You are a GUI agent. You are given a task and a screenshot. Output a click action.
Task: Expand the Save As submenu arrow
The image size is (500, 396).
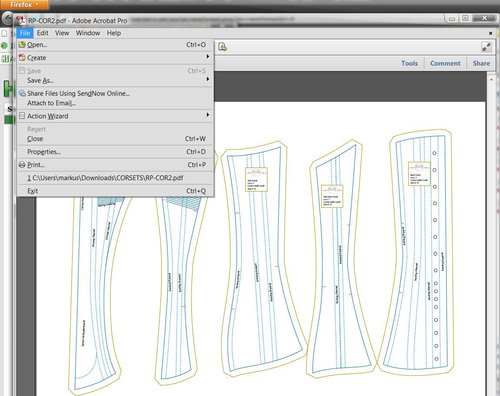(208, 79)
